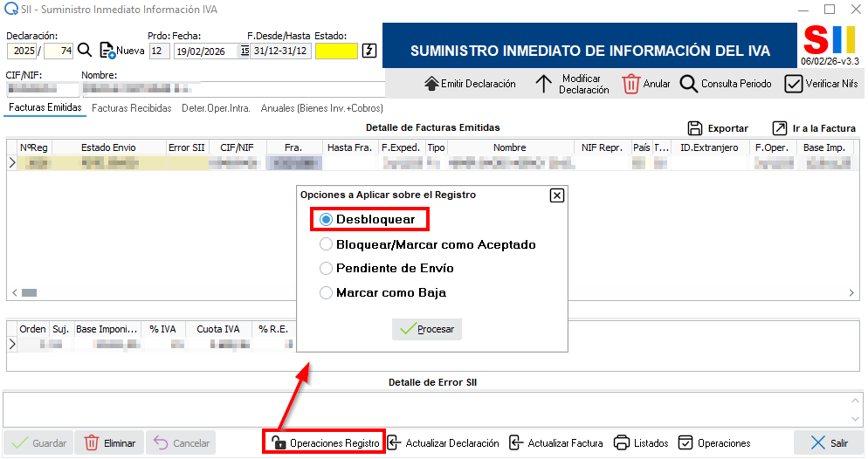Click the Anular trash button
The width and height of the screenshot is (868, 459).
tap(645, 84)
